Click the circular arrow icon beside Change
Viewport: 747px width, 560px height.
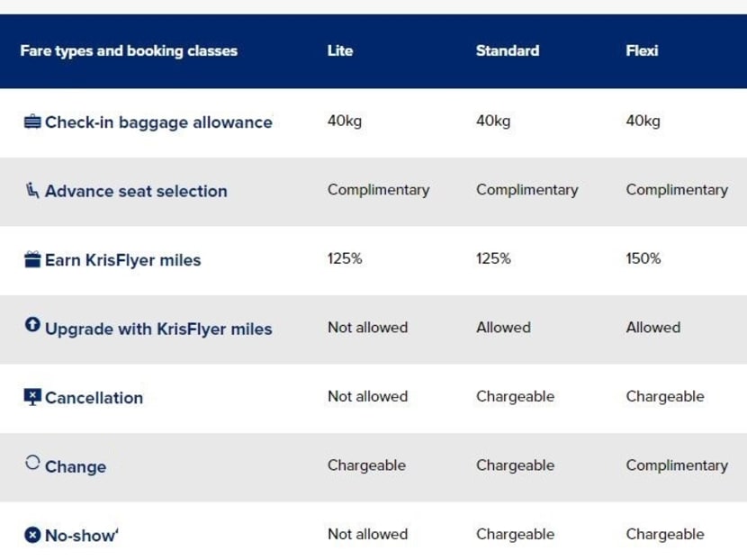[x=32, y=463]
